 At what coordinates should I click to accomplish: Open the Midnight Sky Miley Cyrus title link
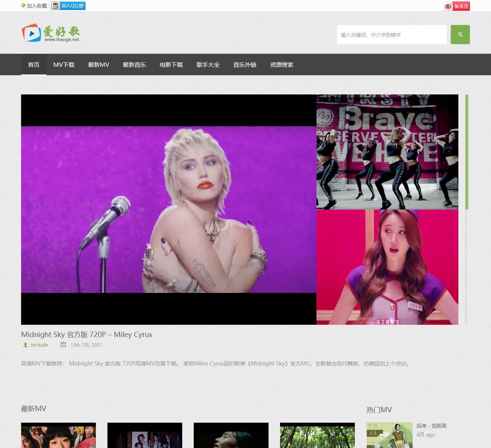(x=87, y=334)
